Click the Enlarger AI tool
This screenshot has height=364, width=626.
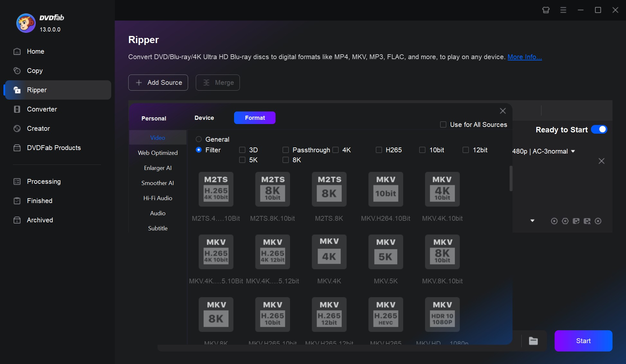coord(157,168)
